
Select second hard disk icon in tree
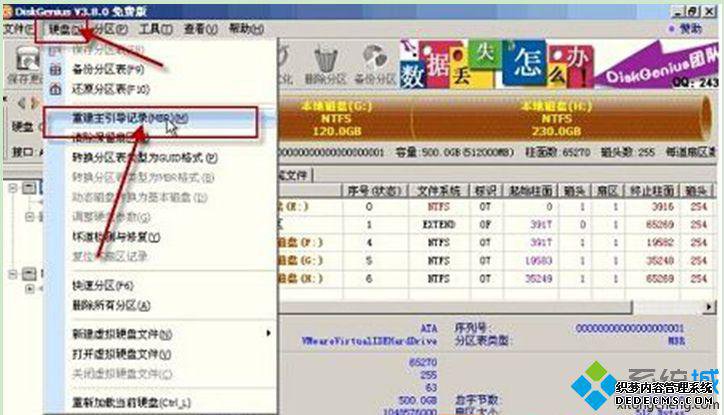[x=30, y=274]
